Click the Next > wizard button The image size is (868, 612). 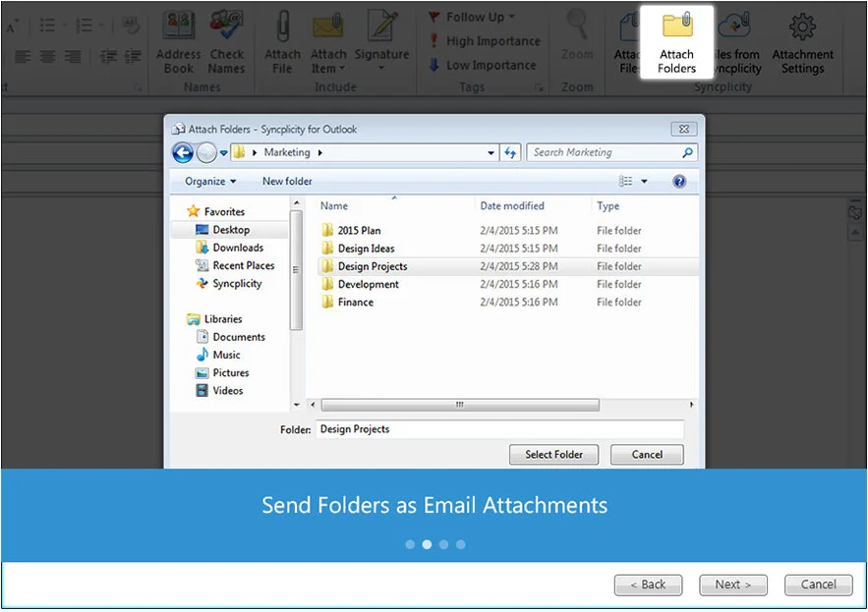733,584
